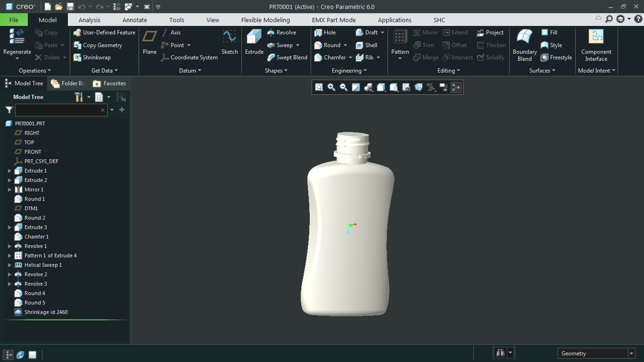Click the Project button in Editing
The width and height of the screenshot is (644, 362).
[x=490, y=33]
